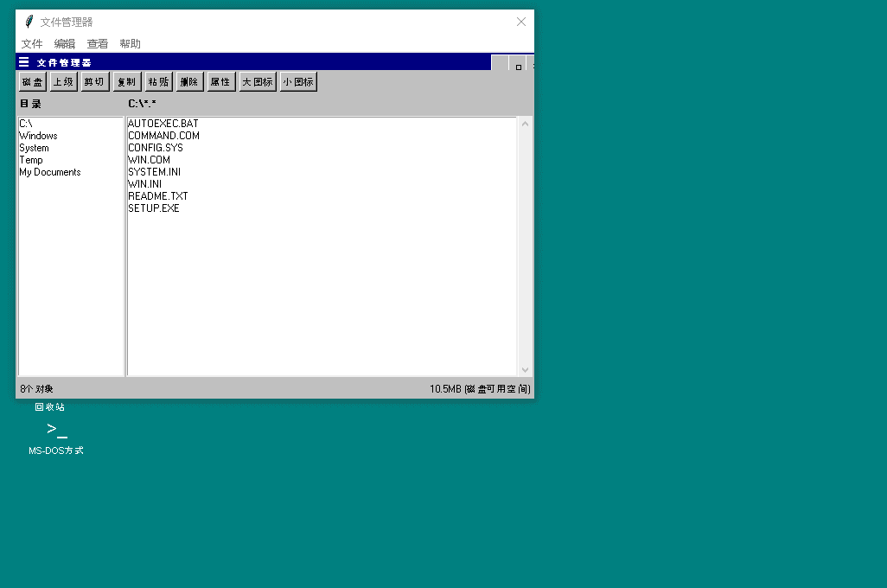The width and height of the screenshot is (887, 588).
Task: Click the hamburger icon in blue title bar
Action: (24, 62)
